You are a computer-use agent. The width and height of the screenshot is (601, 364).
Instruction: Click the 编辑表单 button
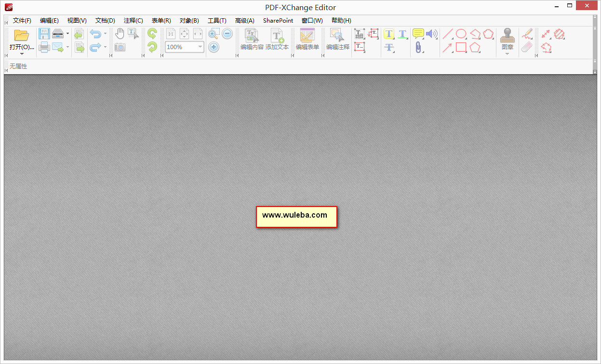click(x=307, y=39)
